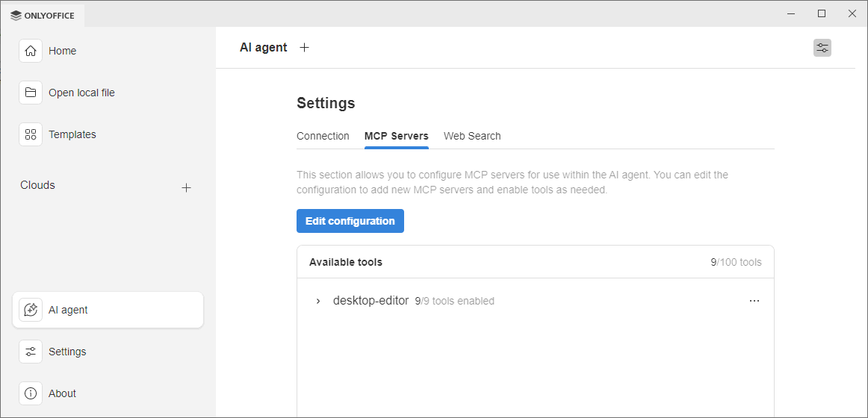
Task: Click the Open local file folder icon
Action: pos(31,93)
